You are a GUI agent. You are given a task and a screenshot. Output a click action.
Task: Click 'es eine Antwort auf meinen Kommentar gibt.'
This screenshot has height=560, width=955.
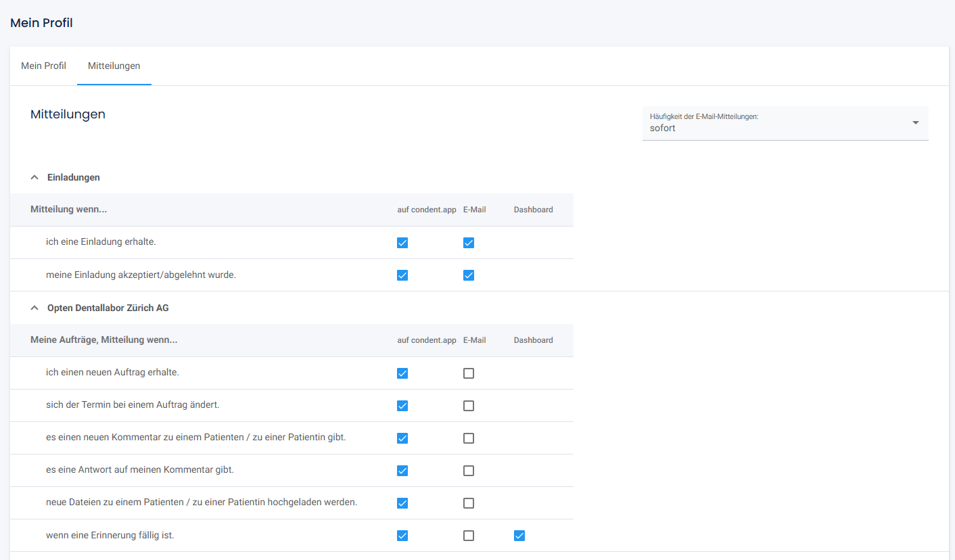(140, 469)
